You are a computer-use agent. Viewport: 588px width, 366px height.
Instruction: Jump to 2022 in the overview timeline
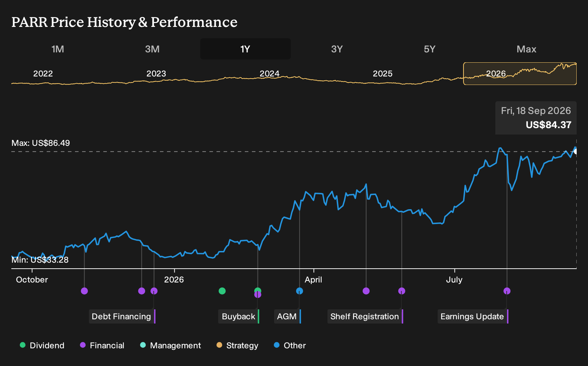pos(43,74)
